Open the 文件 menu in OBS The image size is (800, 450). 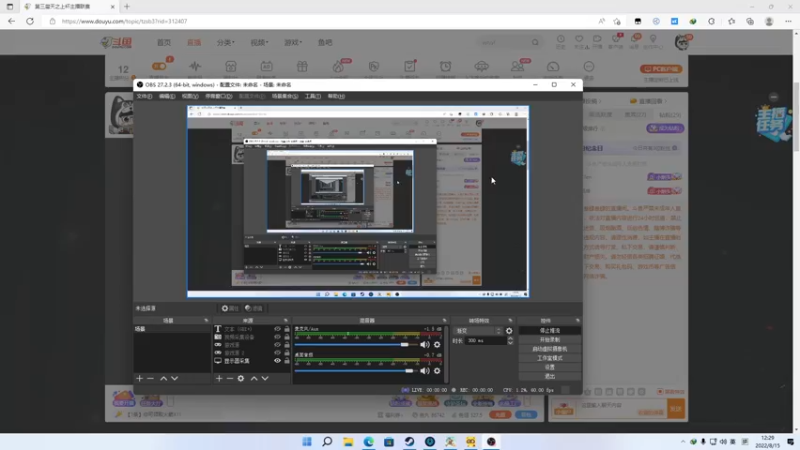[144, 96]
